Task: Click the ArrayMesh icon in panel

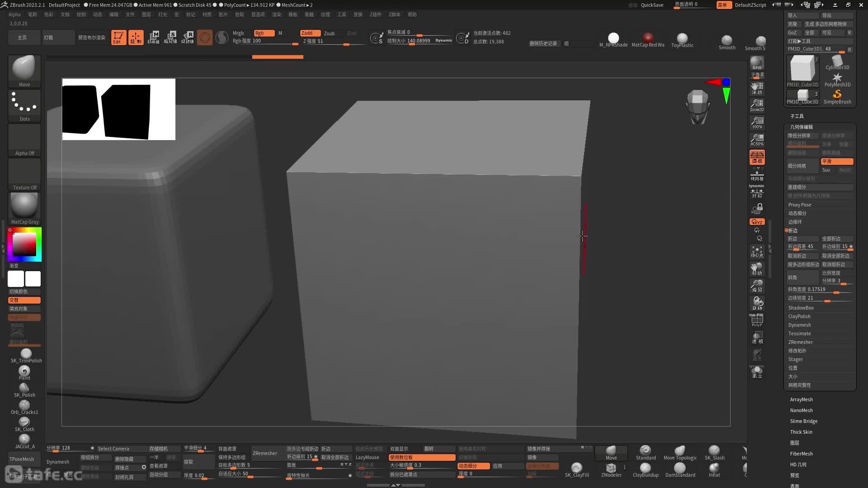Action: [801, 399]
